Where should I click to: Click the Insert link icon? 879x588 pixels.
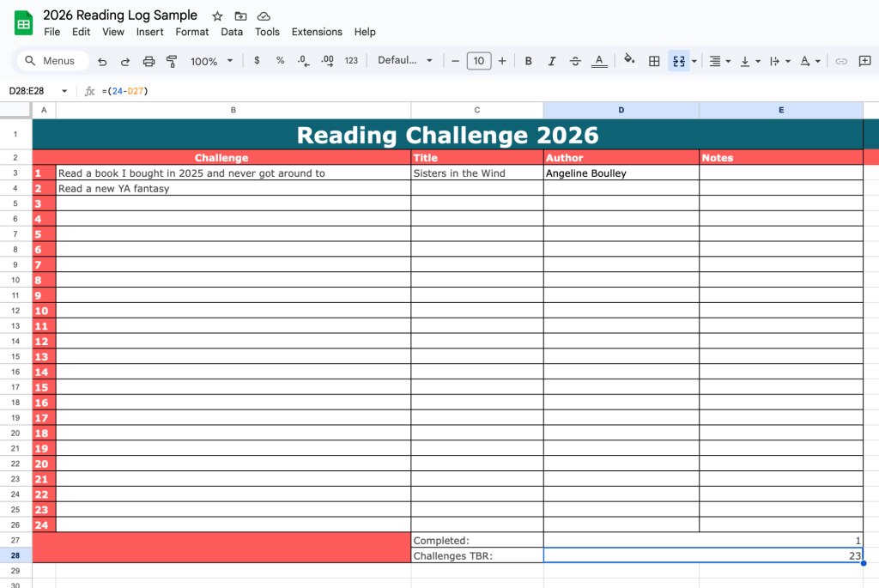click(x=841, y=61)
